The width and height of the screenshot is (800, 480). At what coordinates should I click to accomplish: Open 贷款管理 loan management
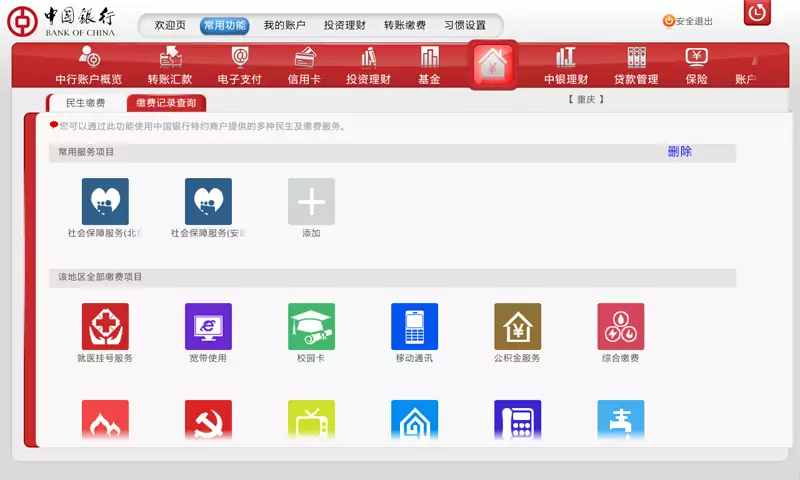point(636,66)
